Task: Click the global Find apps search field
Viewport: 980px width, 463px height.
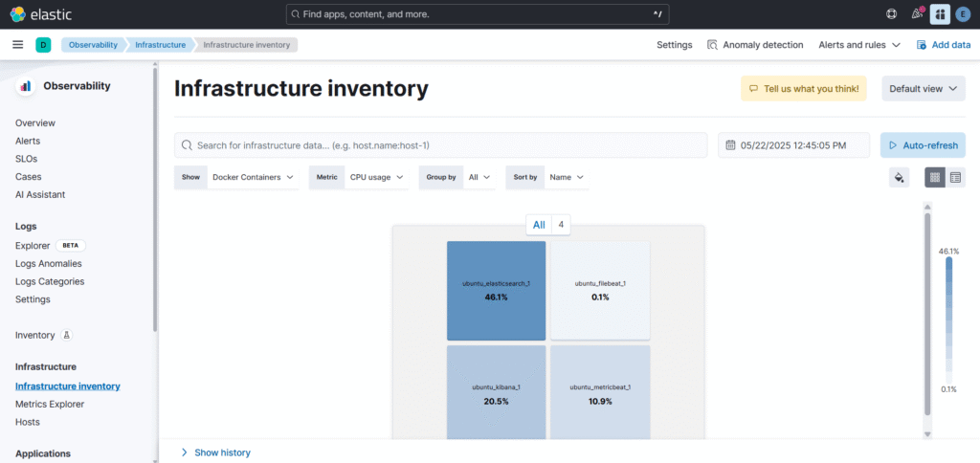Action: coord(478,13)
